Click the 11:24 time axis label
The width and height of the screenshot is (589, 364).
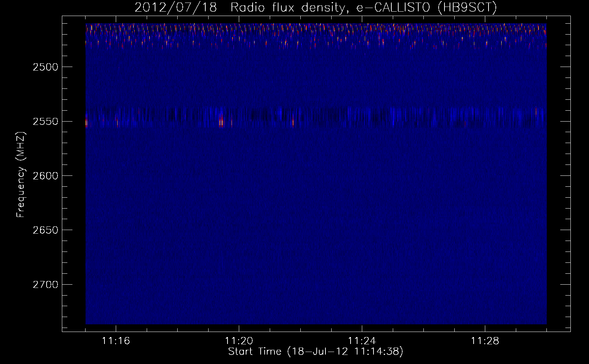(x=362, y=341)
